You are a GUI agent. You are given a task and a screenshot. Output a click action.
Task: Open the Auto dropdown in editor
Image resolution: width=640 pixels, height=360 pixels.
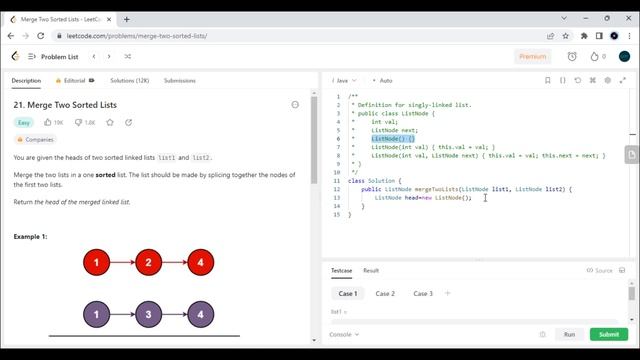click(382, 81)
